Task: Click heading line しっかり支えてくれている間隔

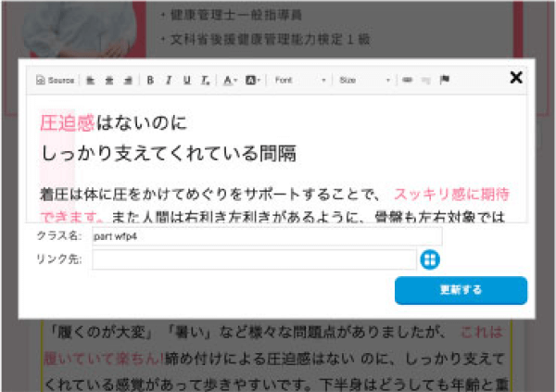Action: 169,154
